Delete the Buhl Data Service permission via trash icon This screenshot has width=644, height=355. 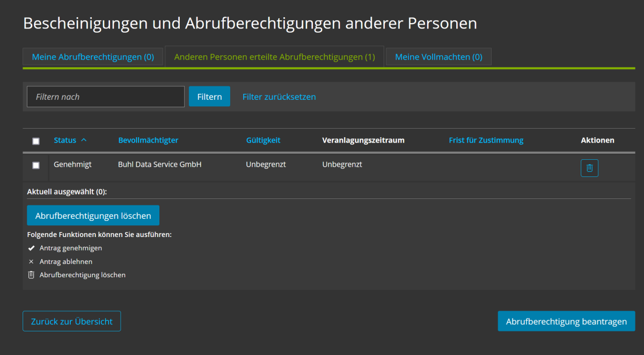[x=589, y=168]
